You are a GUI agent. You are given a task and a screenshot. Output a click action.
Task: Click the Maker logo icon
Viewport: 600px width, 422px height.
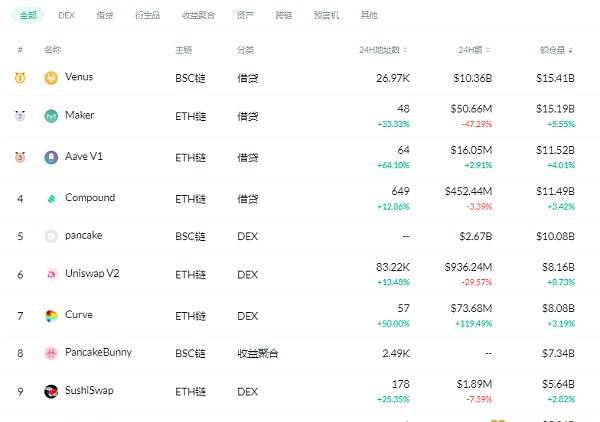pos(51,116)
